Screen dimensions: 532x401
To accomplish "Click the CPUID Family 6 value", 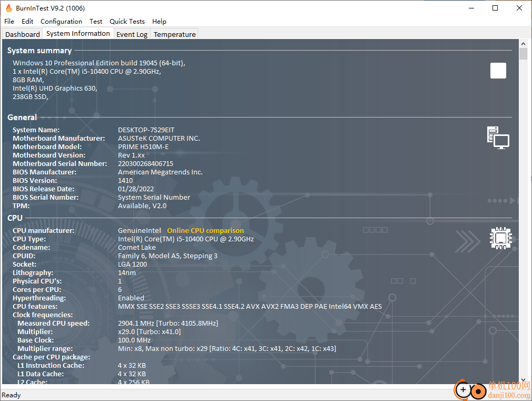I will (168, 256).
